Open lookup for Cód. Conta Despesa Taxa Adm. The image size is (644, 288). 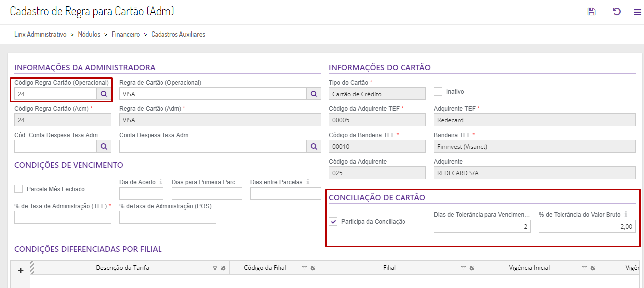104,146
